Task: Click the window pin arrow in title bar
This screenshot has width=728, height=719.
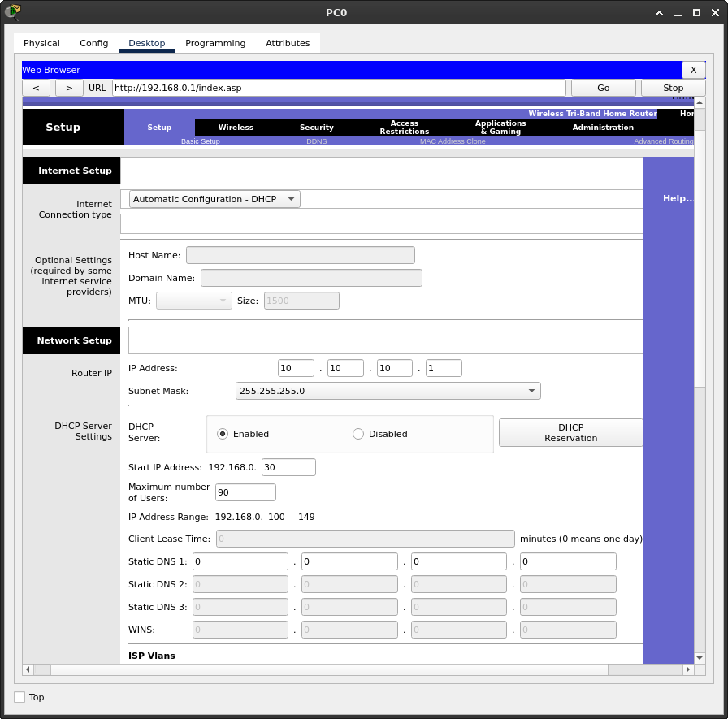Action: 660,13
